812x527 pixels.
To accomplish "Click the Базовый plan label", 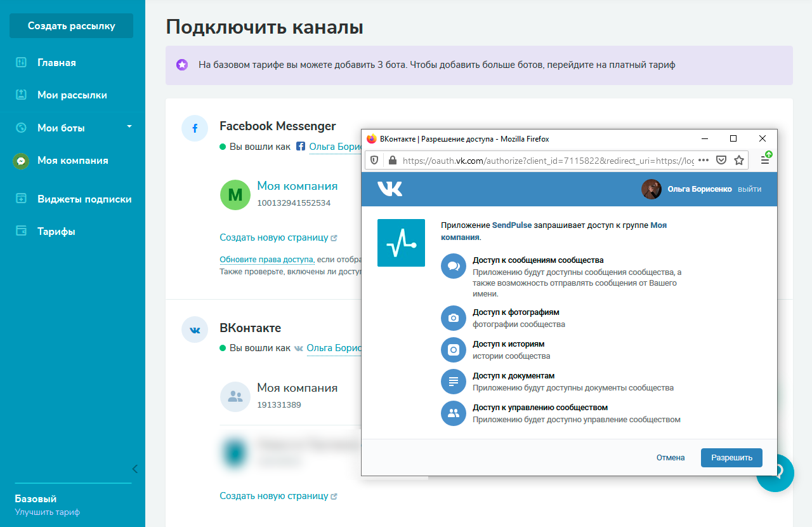I will (36, 499).
